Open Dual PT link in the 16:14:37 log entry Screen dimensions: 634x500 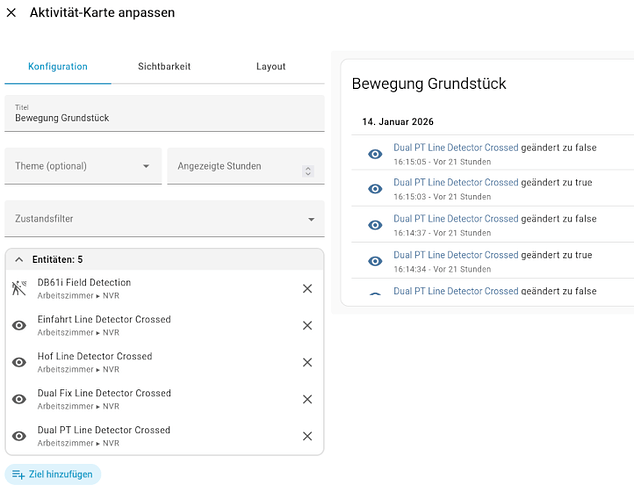[456, 219]
